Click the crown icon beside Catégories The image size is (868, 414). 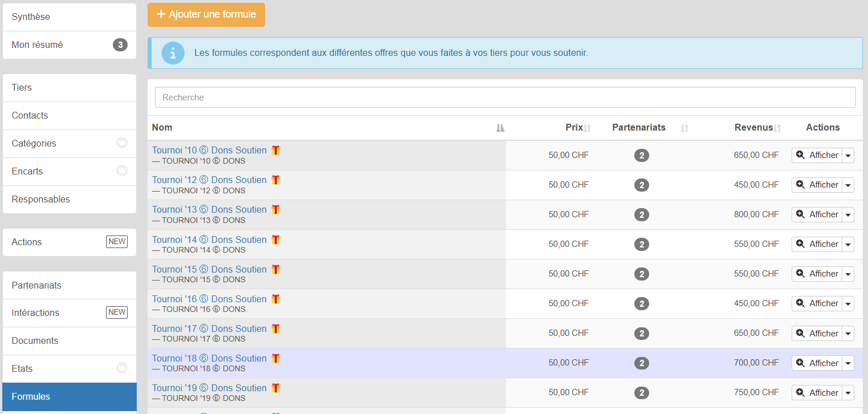coord(121,143)
